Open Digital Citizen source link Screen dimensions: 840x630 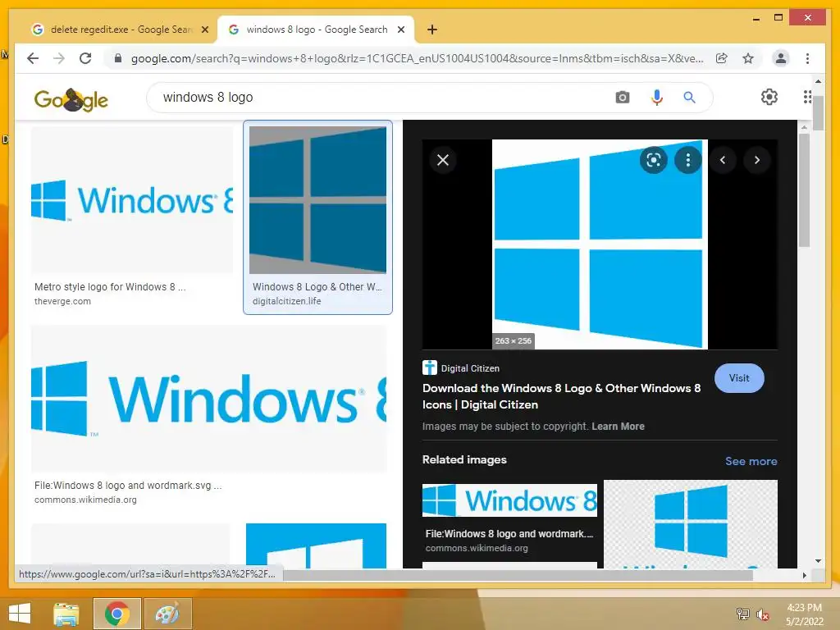coord(461,368)
